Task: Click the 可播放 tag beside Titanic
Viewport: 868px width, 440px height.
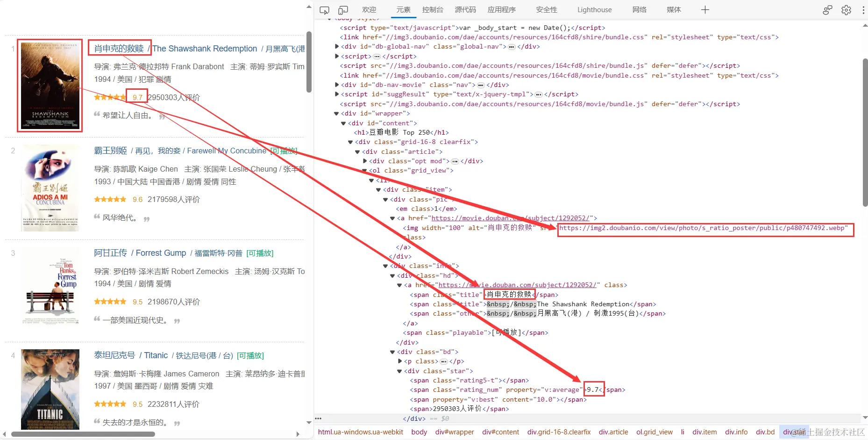Action: coord(250,356)
